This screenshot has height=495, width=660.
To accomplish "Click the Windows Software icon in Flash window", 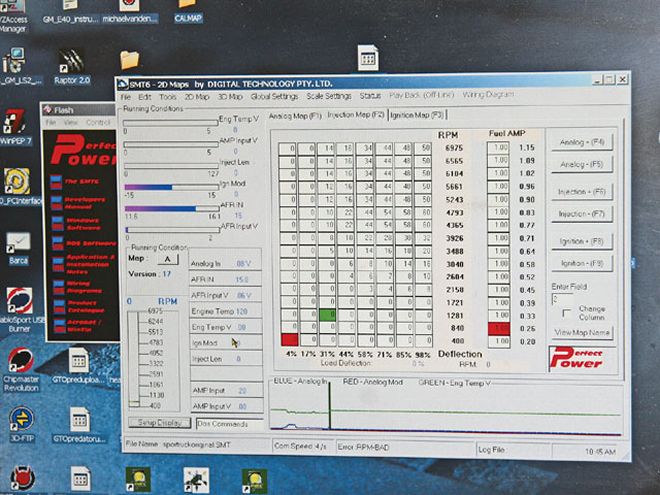I will [x=58, y=223].
